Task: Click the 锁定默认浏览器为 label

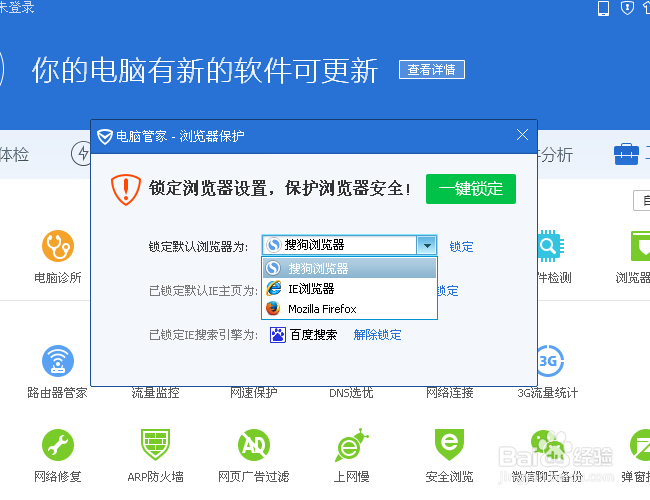Action: [198, 247]
